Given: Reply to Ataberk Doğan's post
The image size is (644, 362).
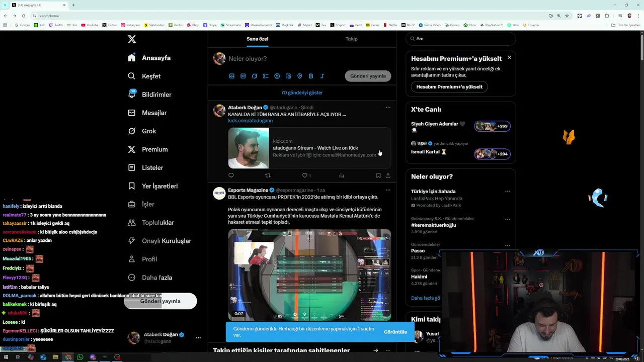Looking at the screenshot, I should point(231,175).
